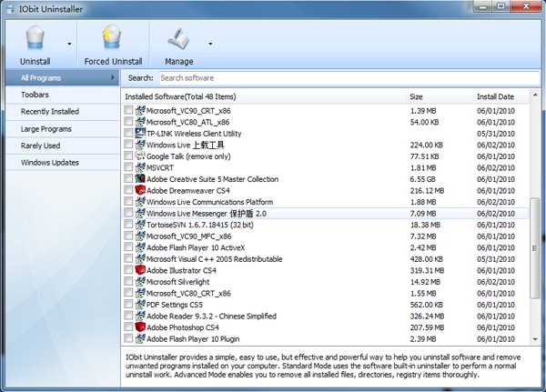The height and width of the screenshot is (392, 546).
Task: Check the Adobe Reader 9.3.2 checkbox
Action: pos(128,316)
